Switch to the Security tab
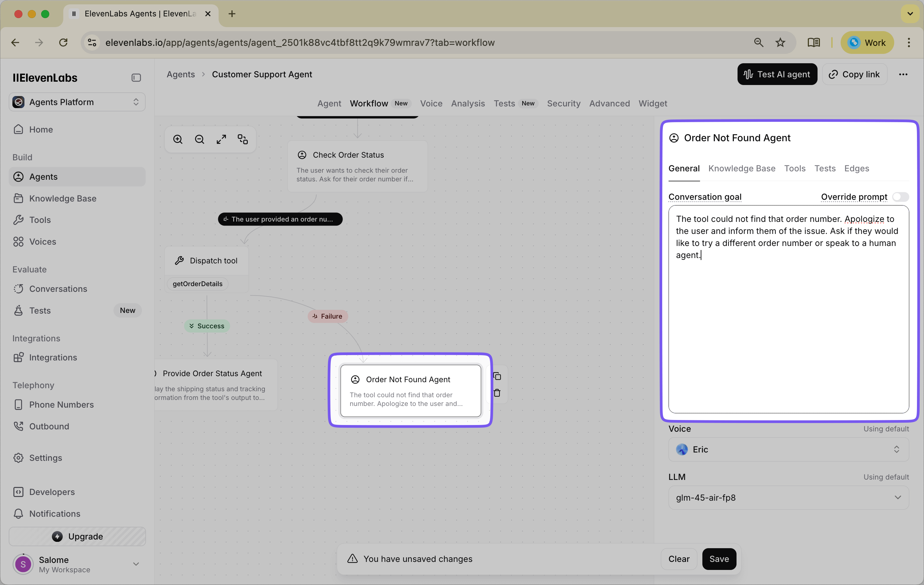This screenshot has height=585, width=924. 563,103
